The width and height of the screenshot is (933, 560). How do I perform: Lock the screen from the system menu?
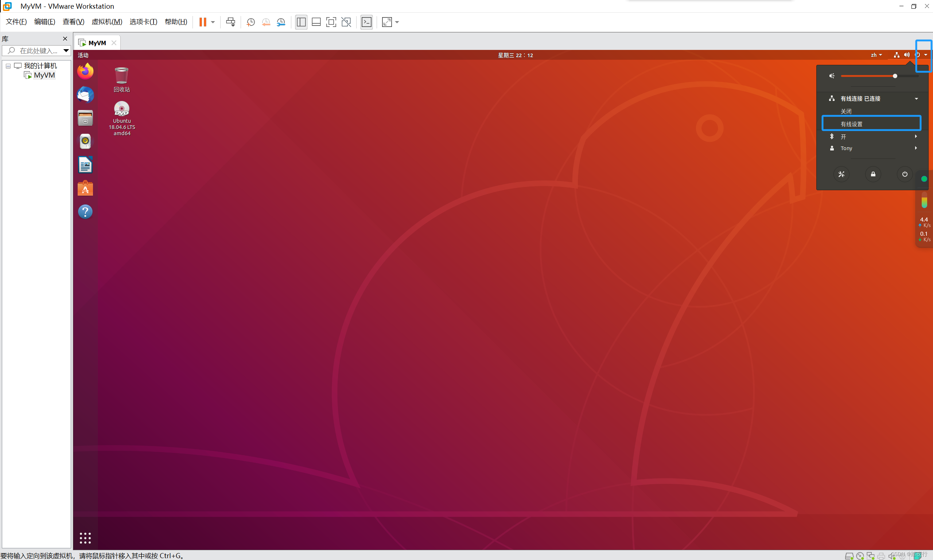pyautogui.click(x=873, y=174)
